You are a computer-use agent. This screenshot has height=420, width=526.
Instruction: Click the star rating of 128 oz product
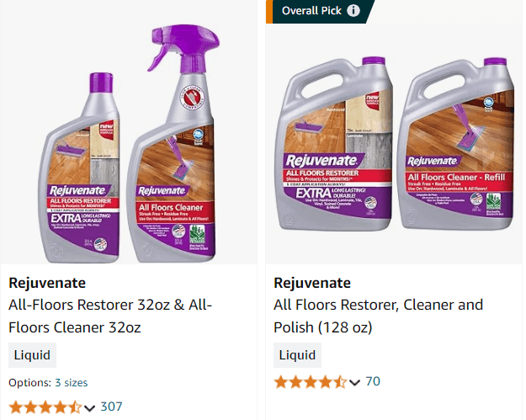coord(310,382)
